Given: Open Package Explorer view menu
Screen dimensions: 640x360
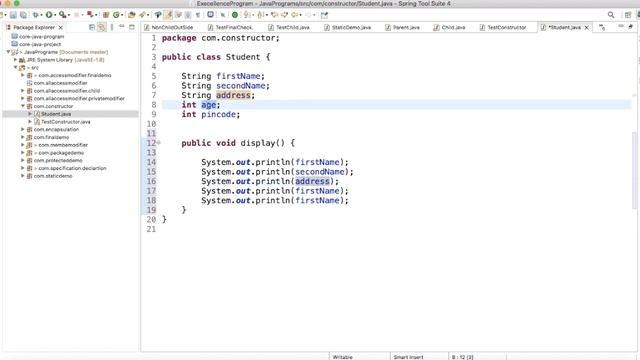Looking at the screenshot, I should coord(112,27).
